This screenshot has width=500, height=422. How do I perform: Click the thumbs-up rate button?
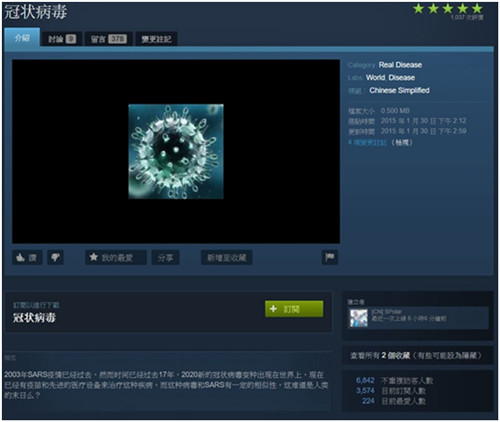click(27, 257)
